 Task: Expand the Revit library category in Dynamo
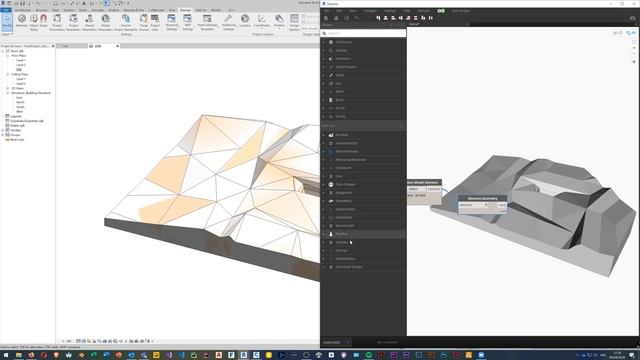pos(363,100)
